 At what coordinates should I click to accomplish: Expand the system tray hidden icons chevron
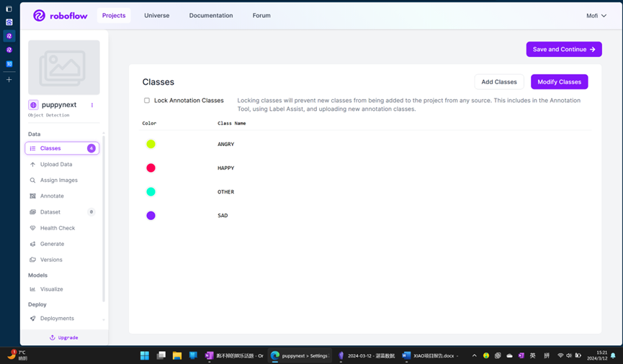coord(475,355)
